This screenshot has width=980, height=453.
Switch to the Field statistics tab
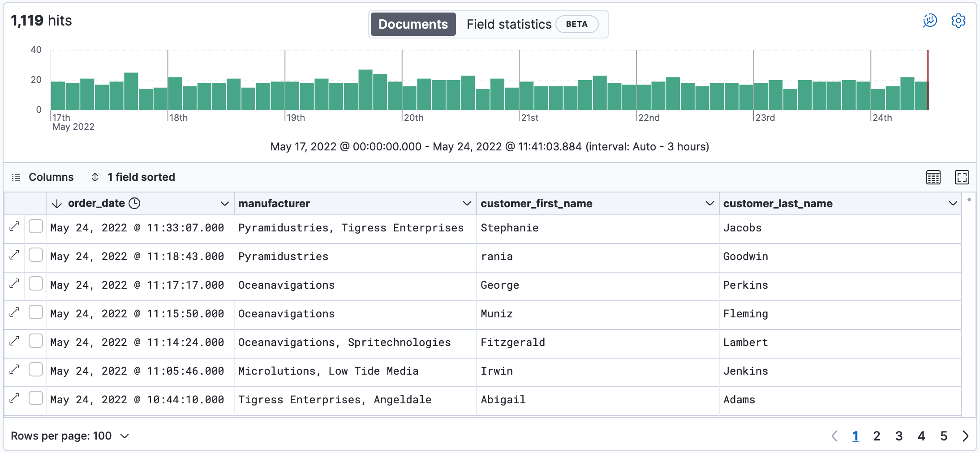(x=508, y=24)
